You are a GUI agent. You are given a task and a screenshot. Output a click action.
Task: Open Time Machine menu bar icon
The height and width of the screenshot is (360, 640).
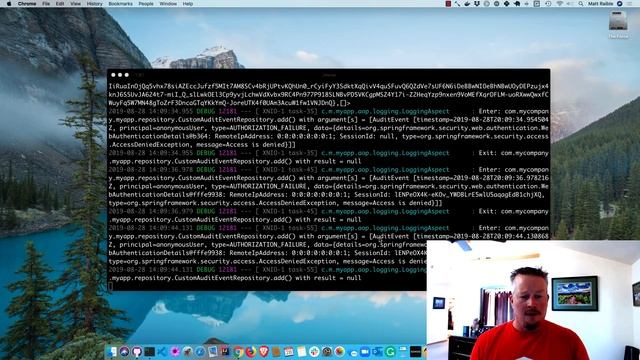tap(548, 4)
